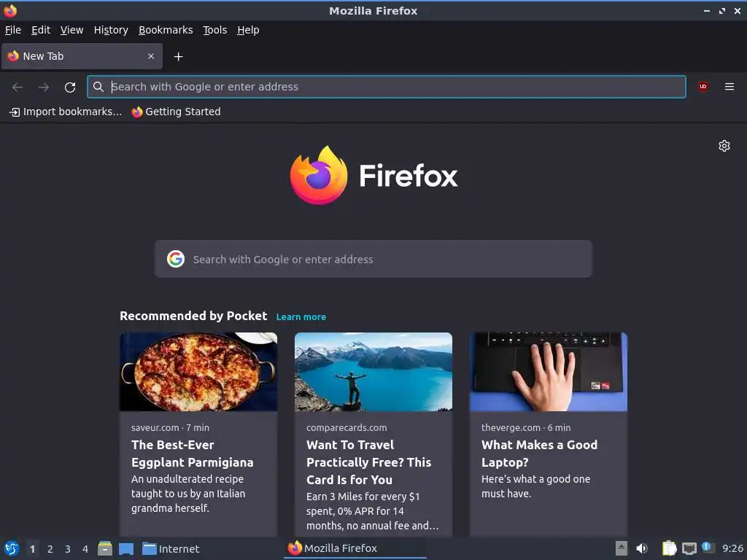Click theverge.com · 6 min source text
Screen dimensions: 747x560
[x=526, y=427]
